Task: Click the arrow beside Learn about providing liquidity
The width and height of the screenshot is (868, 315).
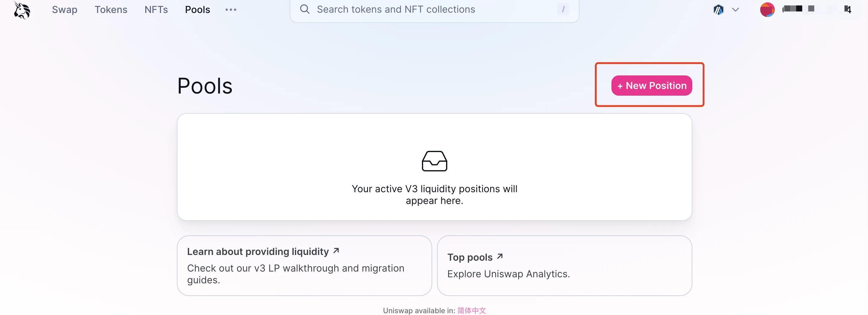Action: (336, 251)
